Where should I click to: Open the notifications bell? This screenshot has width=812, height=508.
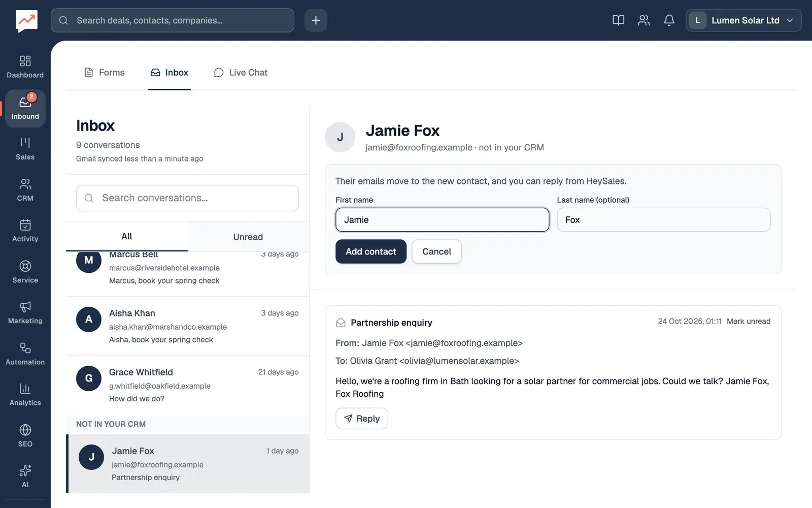point(669,20)
